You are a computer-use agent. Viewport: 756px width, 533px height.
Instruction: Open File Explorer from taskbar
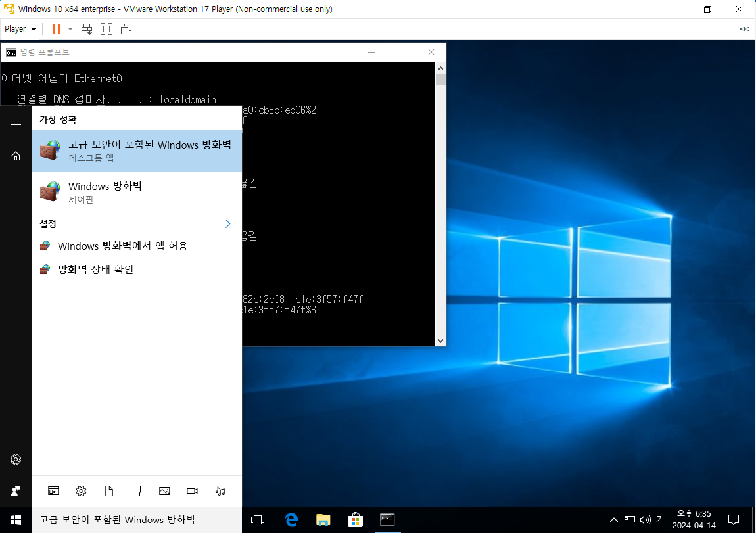(x=323, y=519)
